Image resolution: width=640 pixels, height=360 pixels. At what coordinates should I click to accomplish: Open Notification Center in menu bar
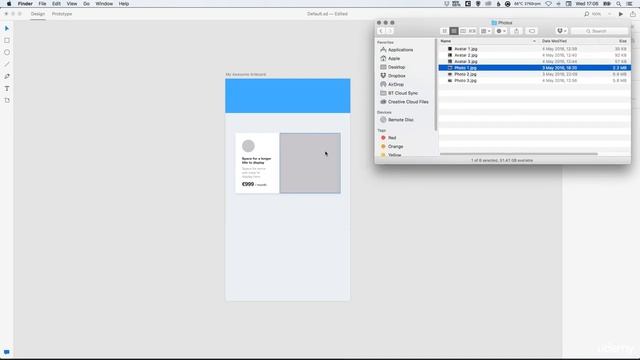point(630,4)
